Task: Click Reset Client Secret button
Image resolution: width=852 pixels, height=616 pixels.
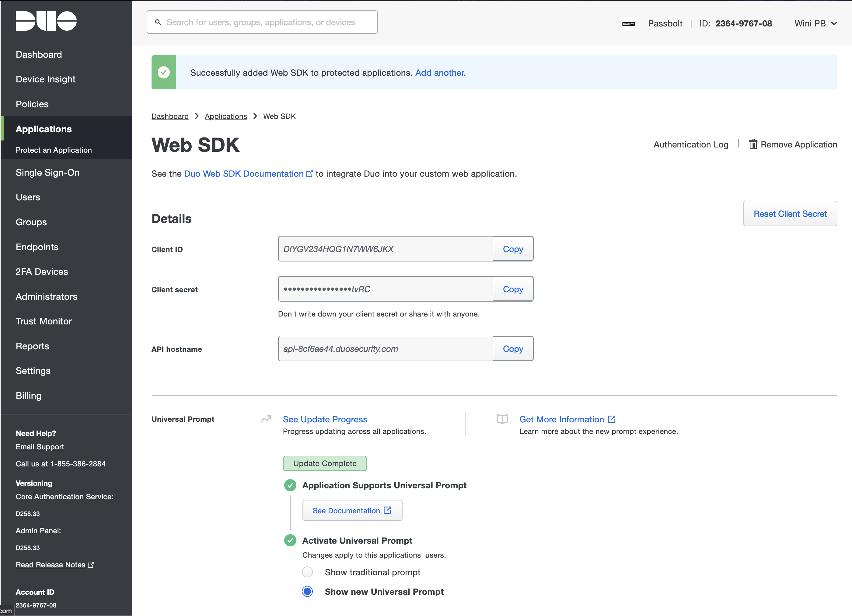Action: 790,213
